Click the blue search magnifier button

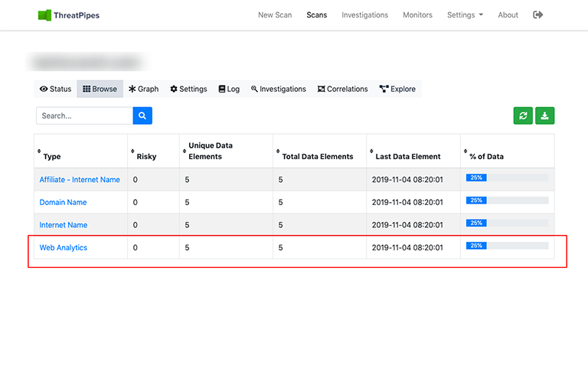[x=142, y=116]
